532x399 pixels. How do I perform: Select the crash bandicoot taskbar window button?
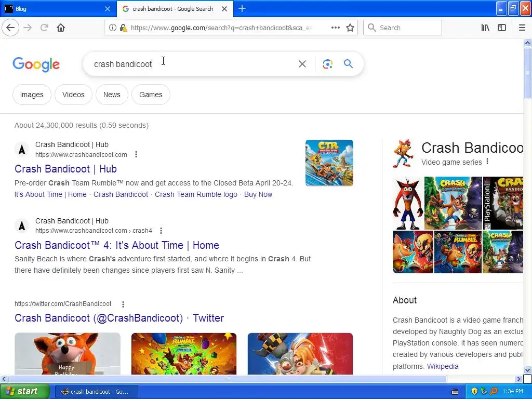click(96, 392)
